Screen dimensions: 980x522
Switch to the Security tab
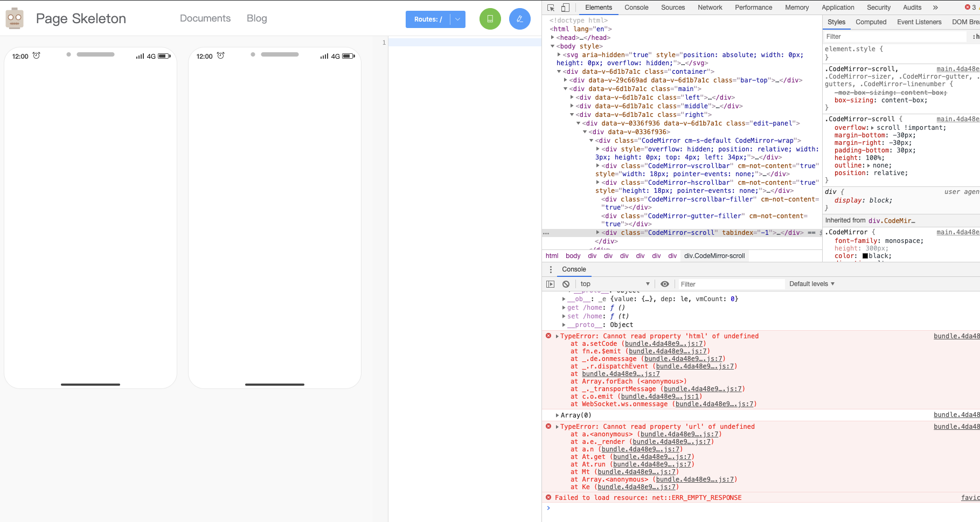point(879,8)
